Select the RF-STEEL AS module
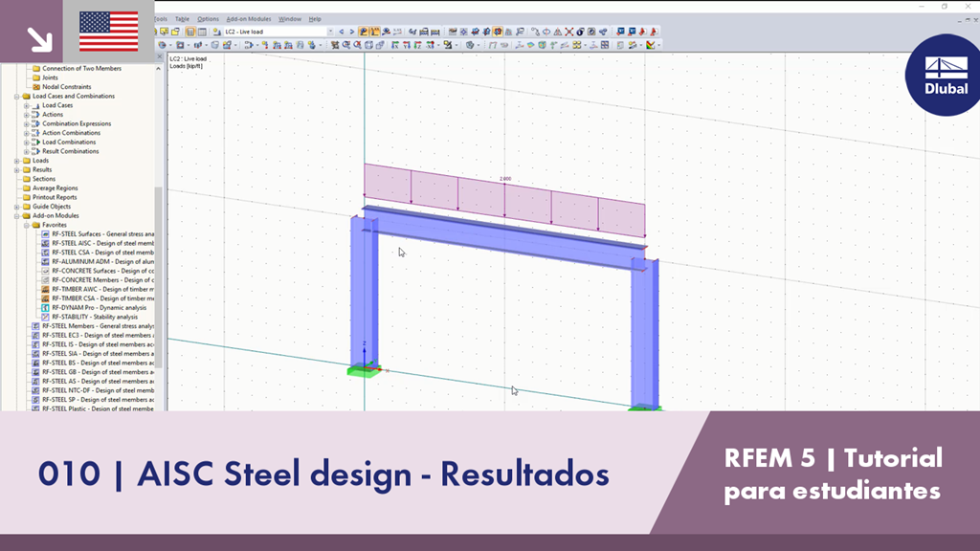 point(99,381)
